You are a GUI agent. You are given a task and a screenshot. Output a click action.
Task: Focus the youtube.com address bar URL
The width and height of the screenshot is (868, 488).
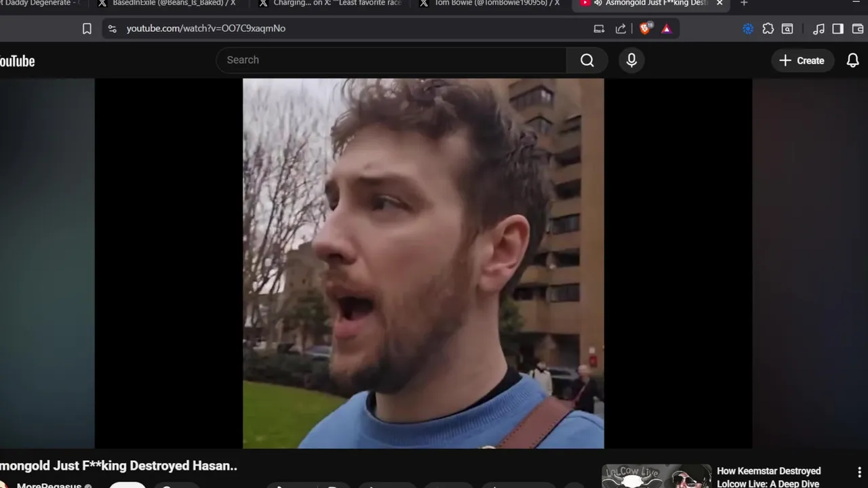(x=205, y=28)
